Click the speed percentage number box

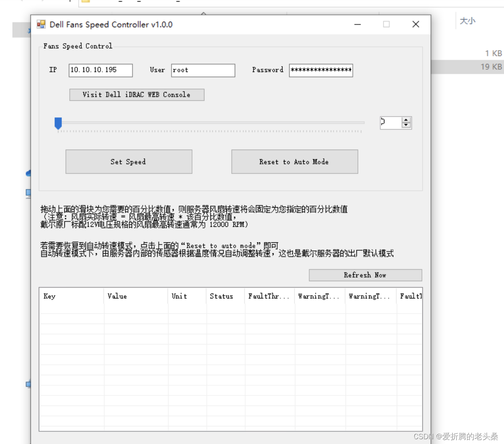[x=391, y=122]
